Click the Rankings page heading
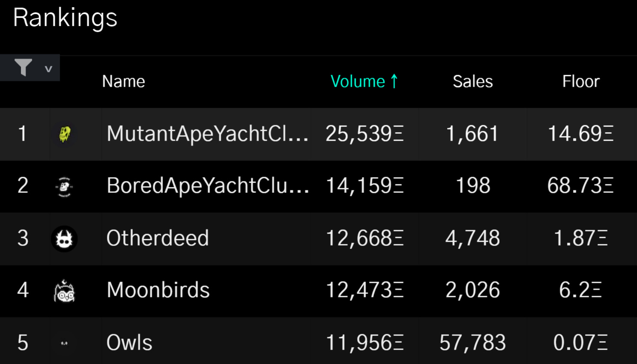The height and width of the screenshot is (364, 637). (65, 18)
